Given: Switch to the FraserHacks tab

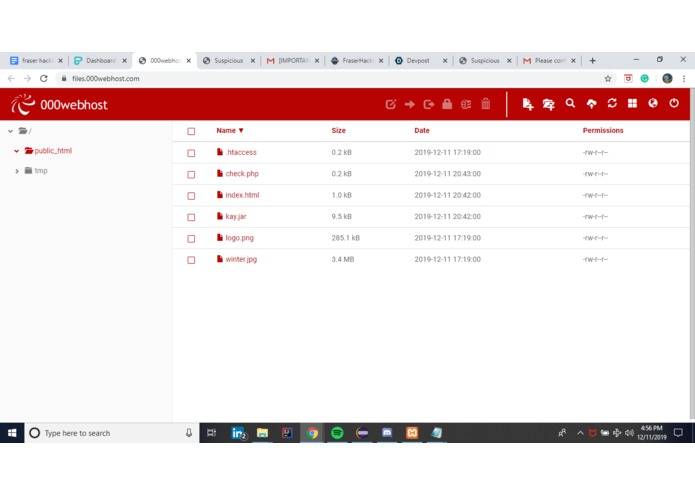Looking at the screenshot, I should [x=357, y=61].
